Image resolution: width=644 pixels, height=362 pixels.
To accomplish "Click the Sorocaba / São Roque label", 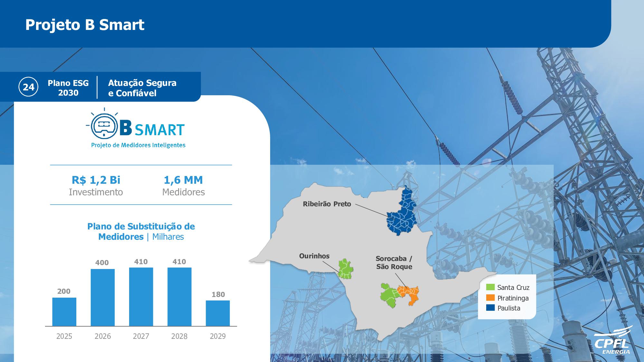I will coord(394,263).
